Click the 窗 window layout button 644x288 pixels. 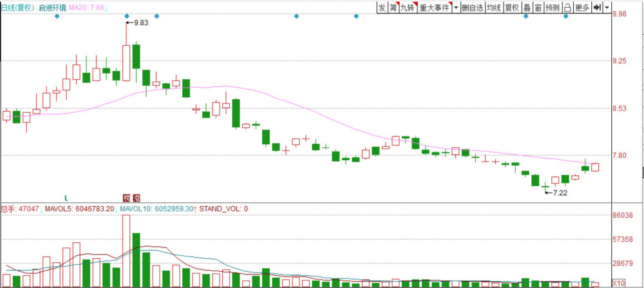point(538,7)
